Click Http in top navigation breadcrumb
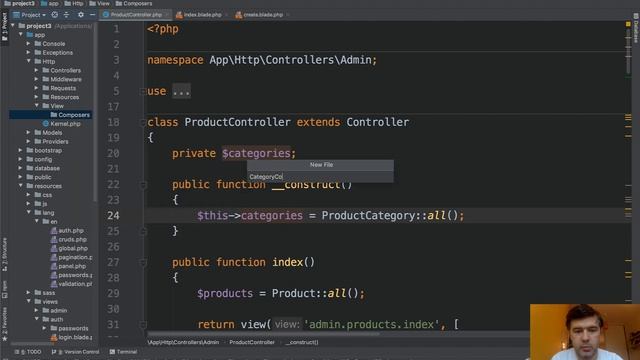The width and height of the screenshot is (640, 360). click(73, 4)
